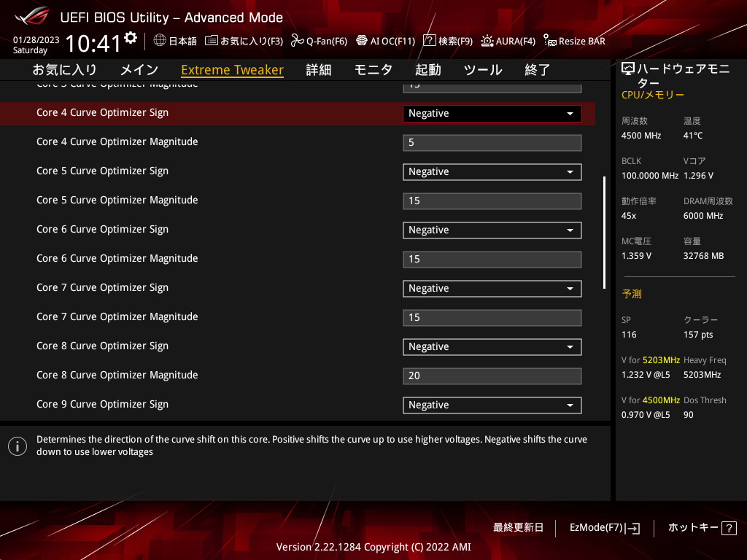Click 6000 MHz DRAM frequency value
This screenshot has height=560, width=747.
[703, 216]
